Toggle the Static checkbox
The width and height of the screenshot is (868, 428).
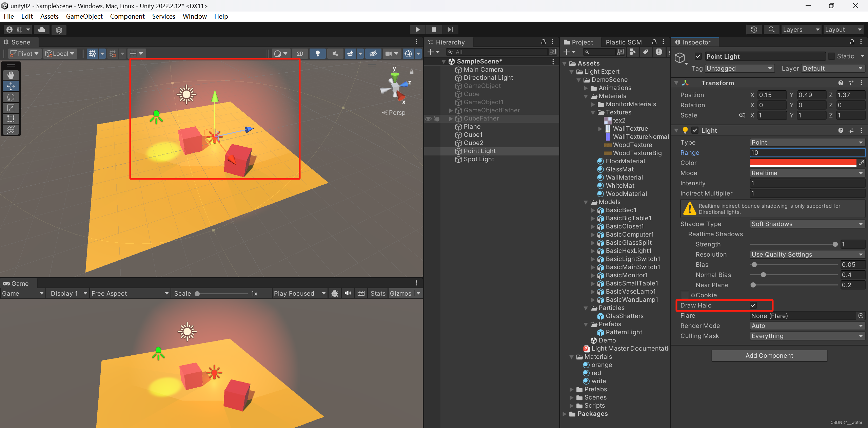click(831, 56)
